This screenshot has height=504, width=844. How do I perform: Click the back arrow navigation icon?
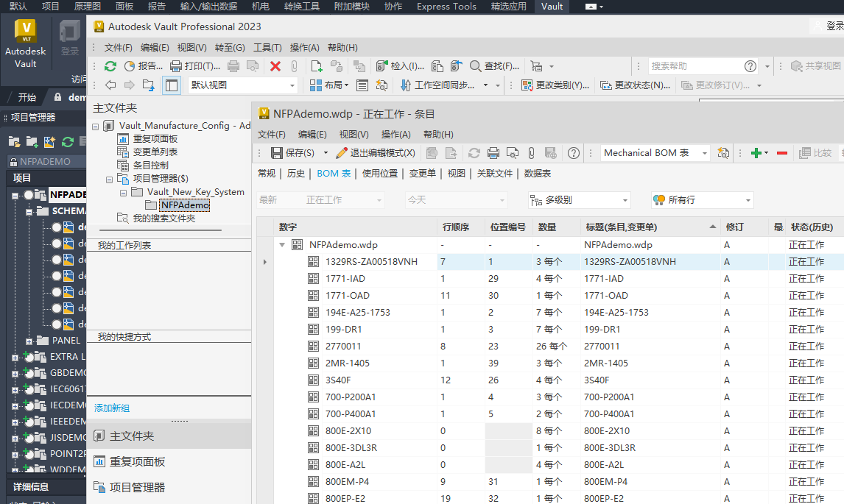(111, 85)
